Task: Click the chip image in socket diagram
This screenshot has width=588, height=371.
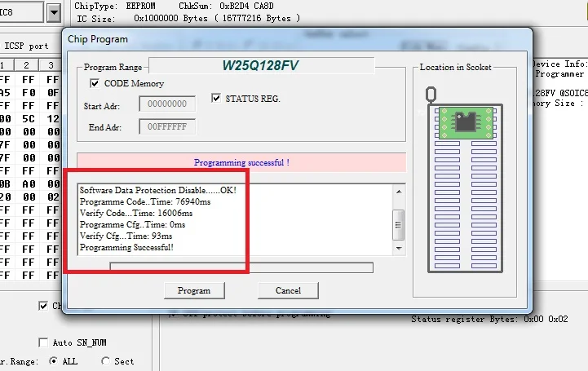Action: tap(466, 122)
